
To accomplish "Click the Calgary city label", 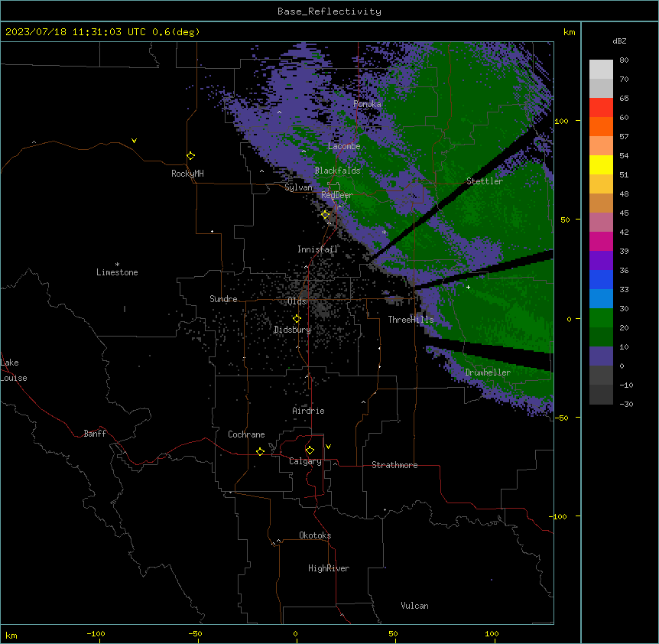I will coord(305,461).
